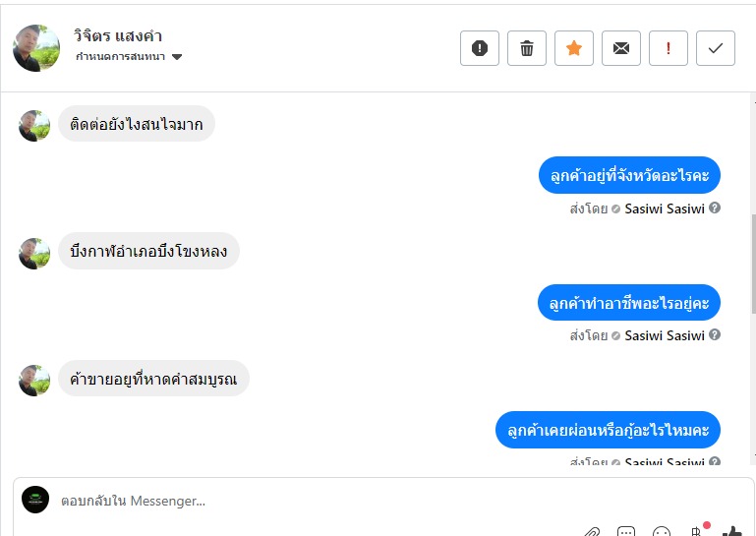Click help icon beside first Sasiwi Sasiwi
This screenshot has width=756, height=536.
click(715, 208)
